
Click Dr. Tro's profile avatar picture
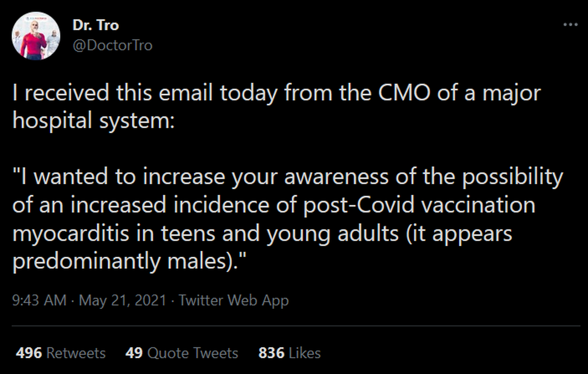point(36,36)
